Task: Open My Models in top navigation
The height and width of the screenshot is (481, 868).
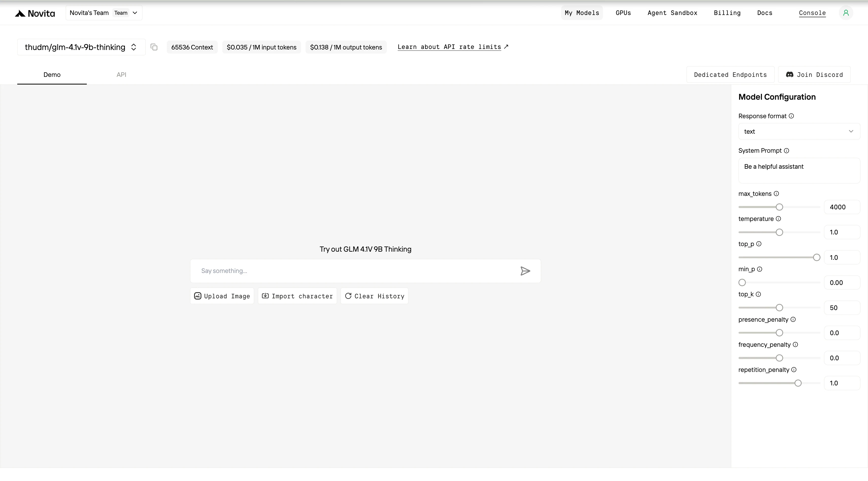Action: (x=582, y=13)
